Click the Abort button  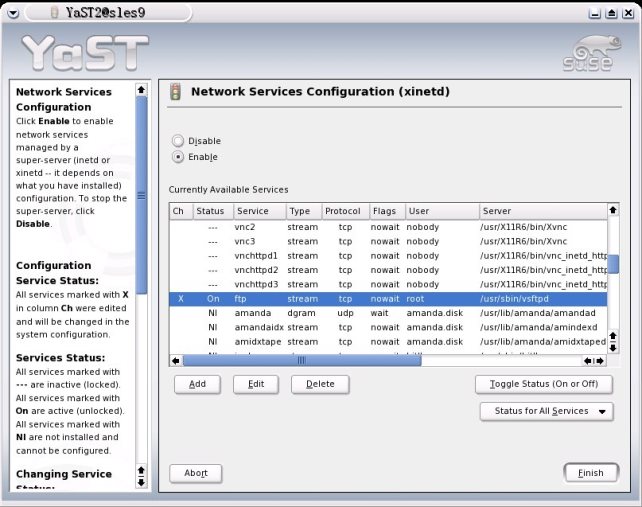click(196, 473)
